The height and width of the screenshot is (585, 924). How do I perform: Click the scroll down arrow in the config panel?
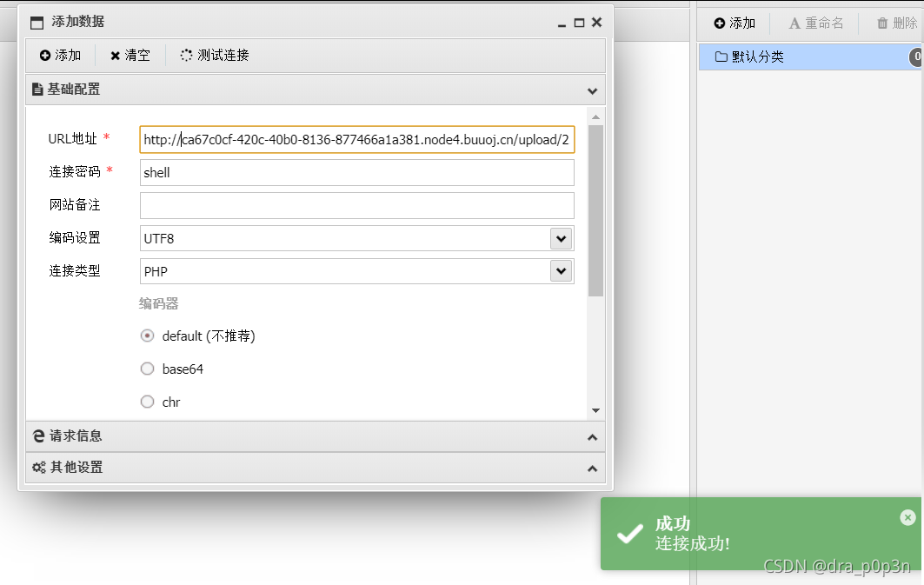pyautogui.click(x=595, y=410)
